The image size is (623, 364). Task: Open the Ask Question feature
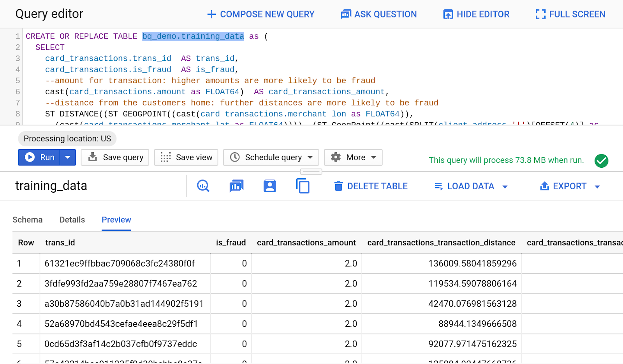378,14
